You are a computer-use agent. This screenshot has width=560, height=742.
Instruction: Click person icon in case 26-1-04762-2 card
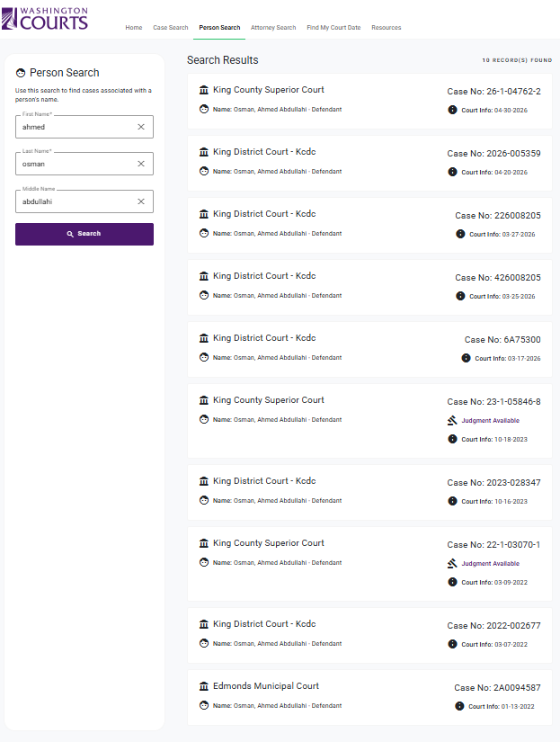pos(204,110)
